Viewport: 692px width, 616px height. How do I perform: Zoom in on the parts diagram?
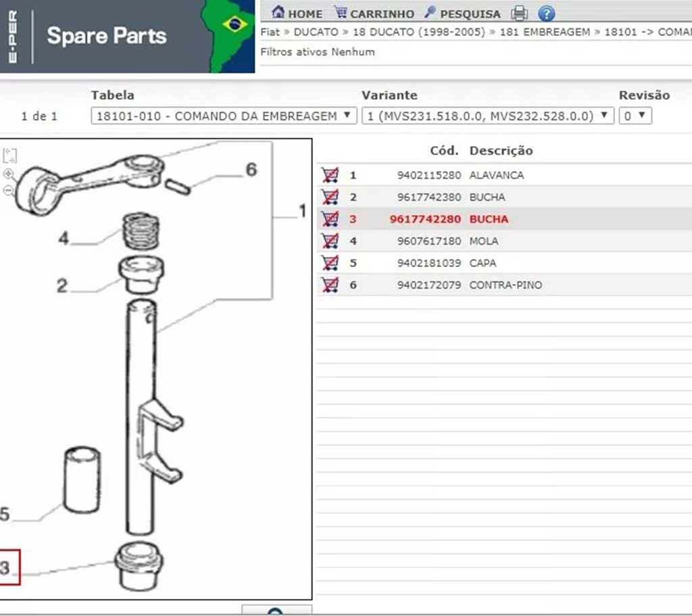pos(9,174)
